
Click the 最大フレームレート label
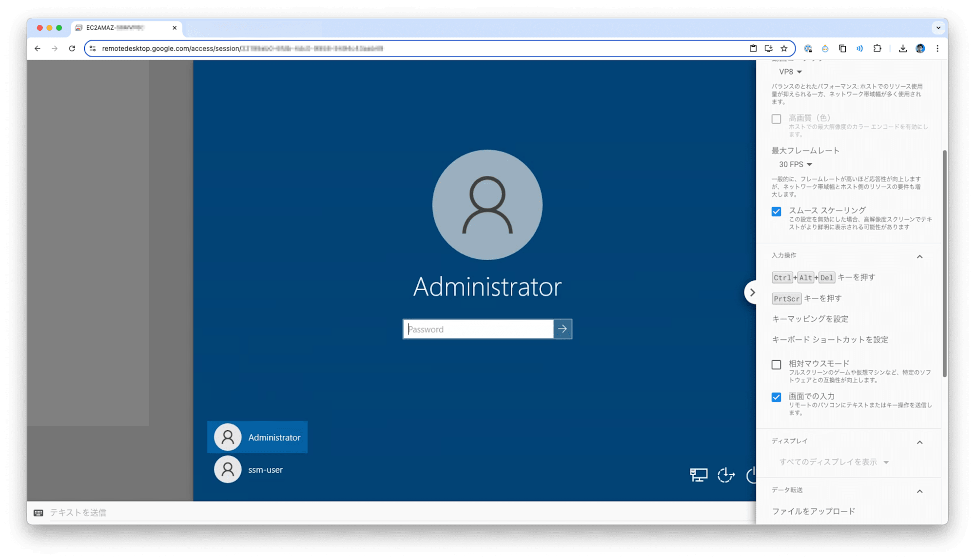tap(805, 151)
